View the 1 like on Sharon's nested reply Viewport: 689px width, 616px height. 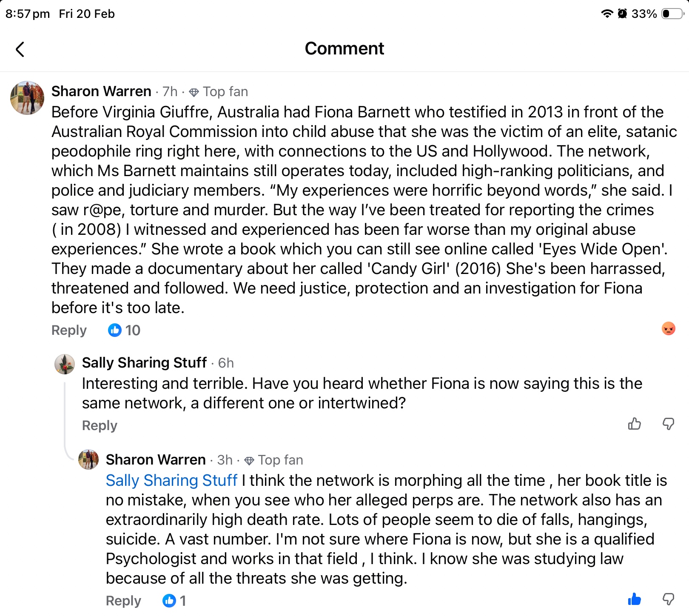pos(174,601)
